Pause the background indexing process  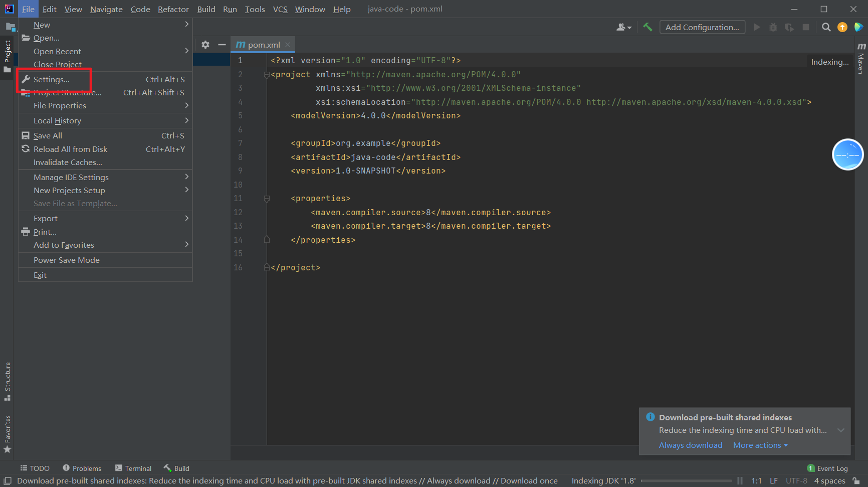click(x=740, y=481)
